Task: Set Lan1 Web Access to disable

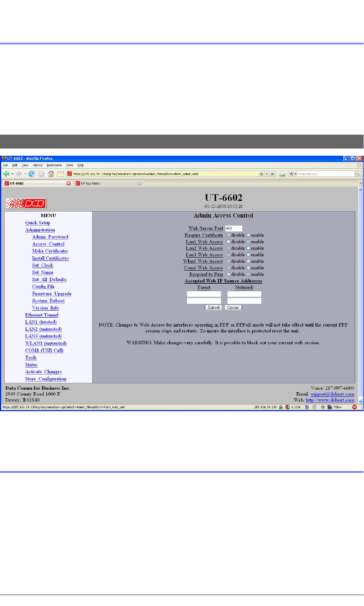Action: (x=228, y=242)
